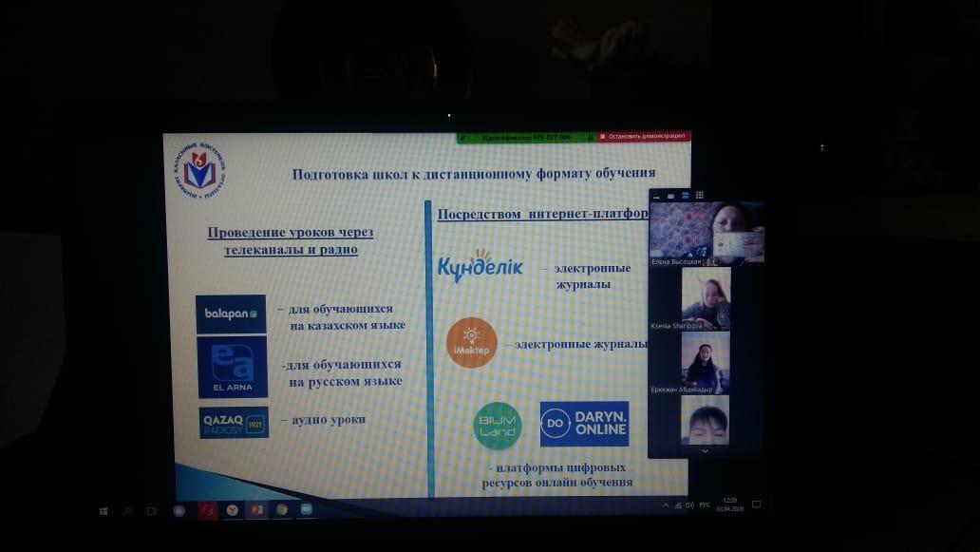Switch to Zoom on the taskbar

(x=306, y=509)
